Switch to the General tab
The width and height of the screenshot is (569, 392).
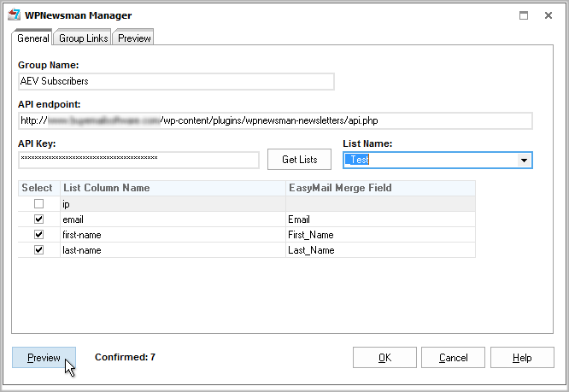pos(32,38)
